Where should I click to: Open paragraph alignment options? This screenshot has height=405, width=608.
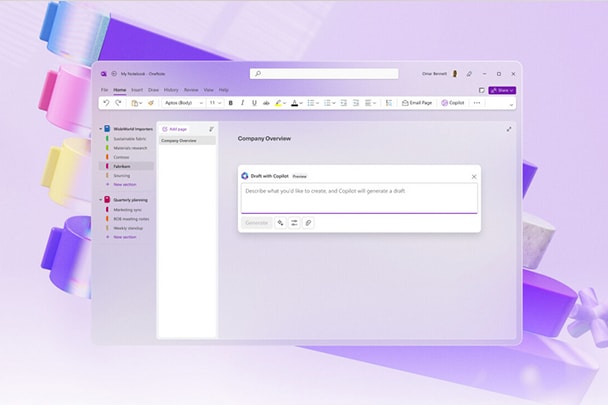point(370,103)
